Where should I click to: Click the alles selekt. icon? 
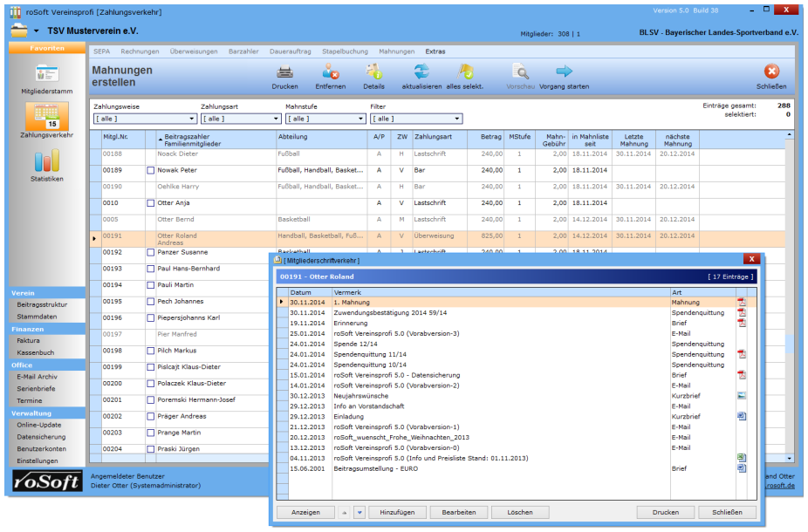tap(465, 72)
